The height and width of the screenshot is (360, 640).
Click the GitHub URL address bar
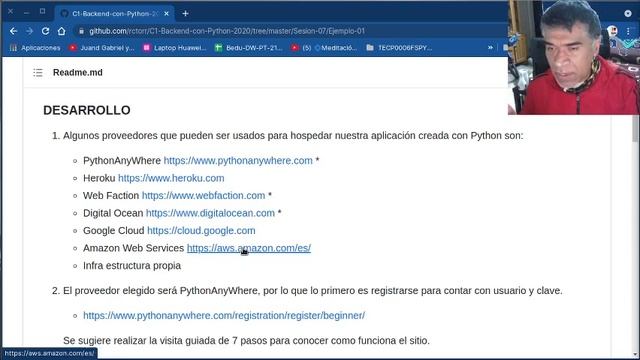(227, 31)
